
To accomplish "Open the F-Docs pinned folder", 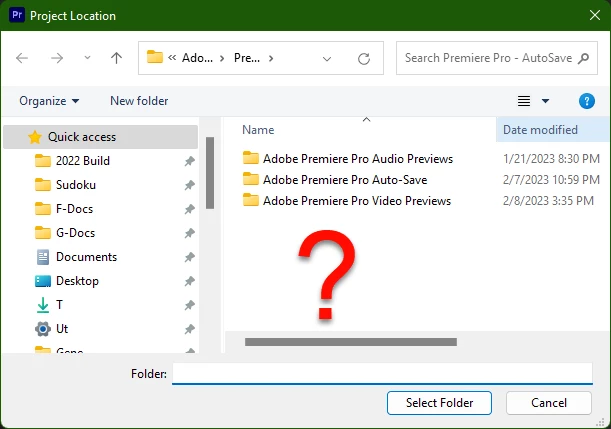I will (x=74, y=209).
